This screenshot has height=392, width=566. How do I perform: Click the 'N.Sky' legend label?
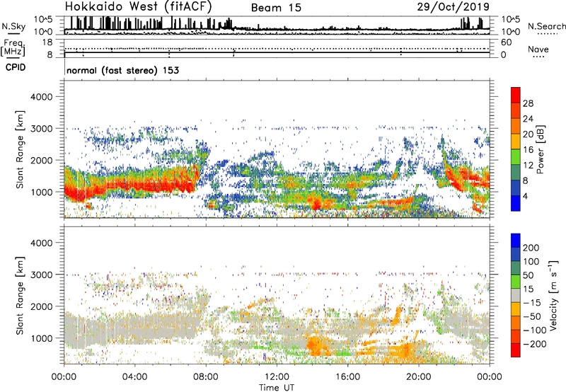click(13, 26)
